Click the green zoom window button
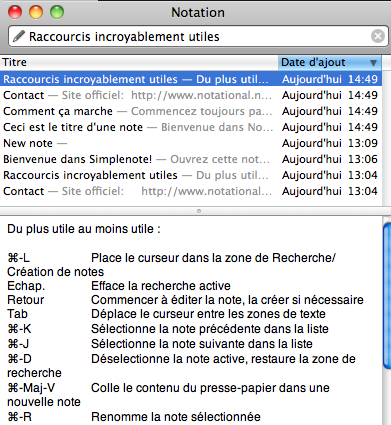The image size is (391, 425). point(57,12)
